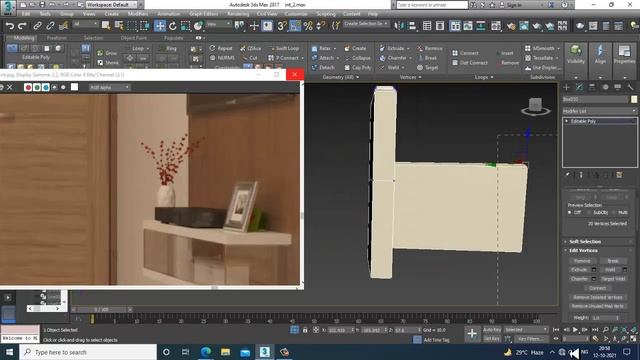Click the ribbon Collapse button
The image size is (640, 360).
point(357,58)
